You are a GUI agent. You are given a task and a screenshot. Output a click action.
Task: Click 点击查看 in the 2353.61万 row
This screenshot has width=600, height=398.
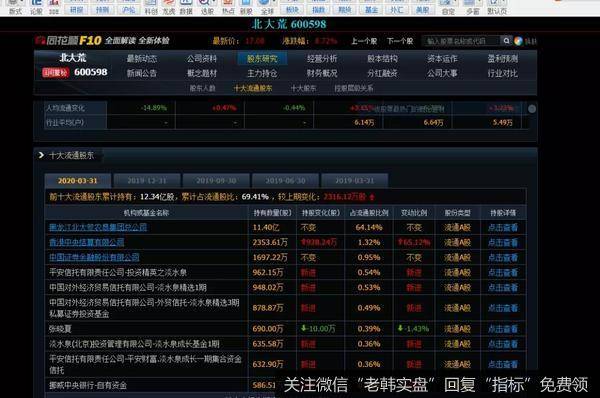(503, 242)
